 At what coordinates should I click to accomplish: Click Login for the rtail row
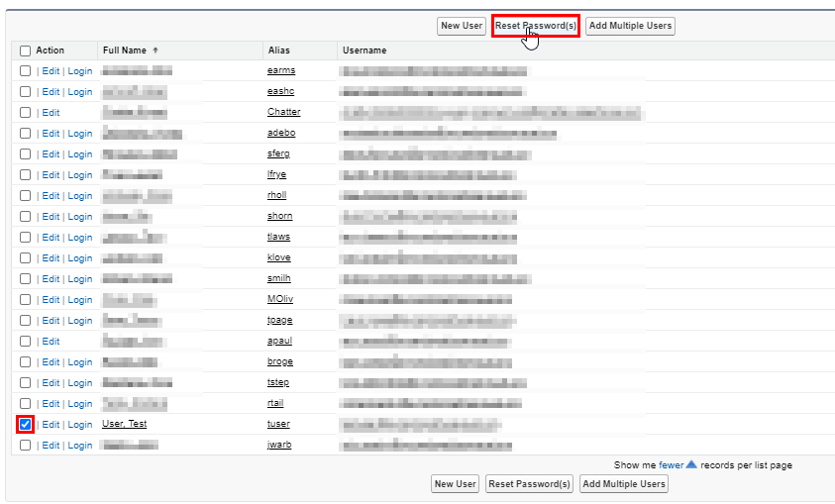(80, 403)
